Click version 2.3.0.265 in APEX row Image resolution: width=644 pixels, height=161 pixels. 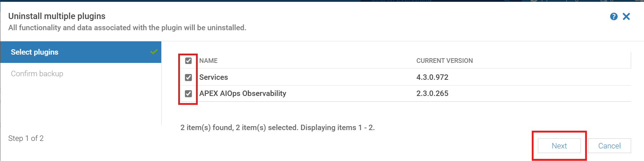[432, 93]
